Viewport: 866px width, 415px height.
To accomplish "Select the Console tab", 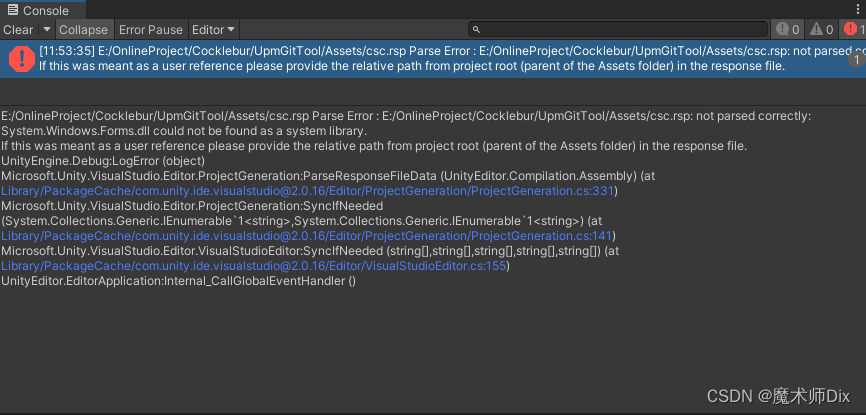I will (x=43, y=10).
